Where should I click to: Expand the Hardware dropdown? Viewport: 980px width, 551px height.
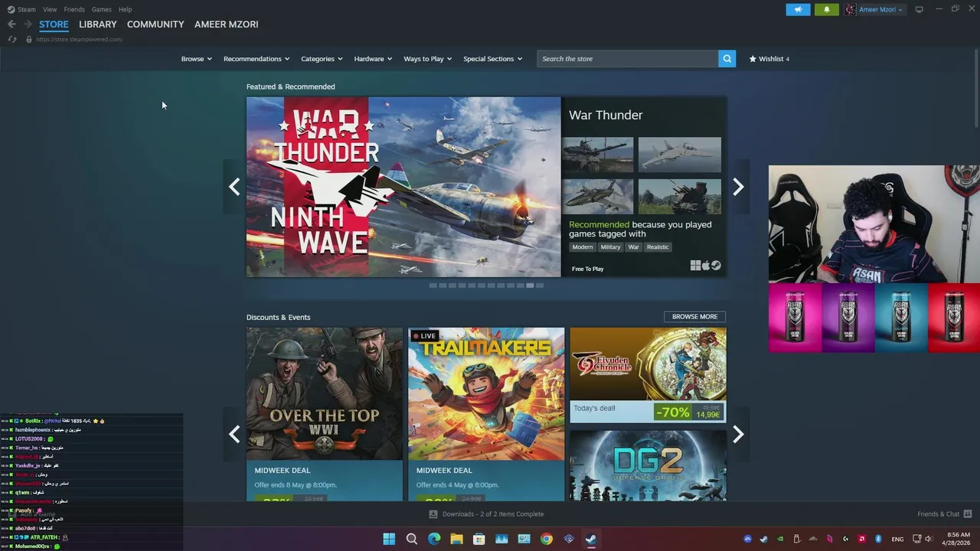coord(373,59)
